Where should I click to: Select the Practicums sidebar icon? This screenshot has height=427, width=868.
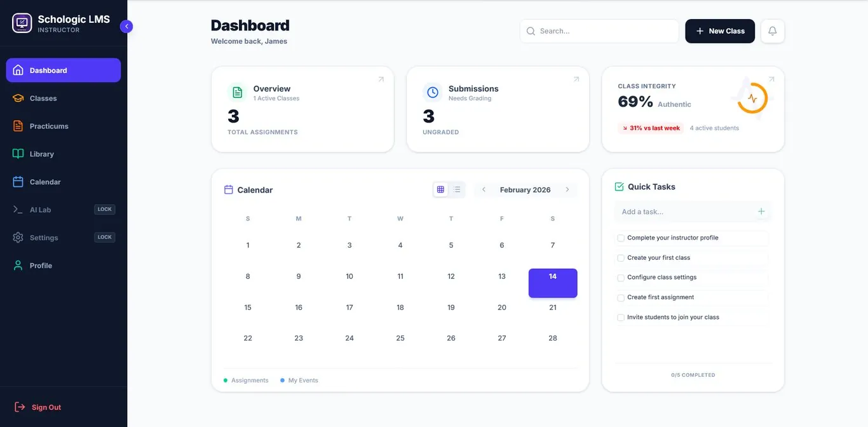pyautogui.click(x=18, y=126)
